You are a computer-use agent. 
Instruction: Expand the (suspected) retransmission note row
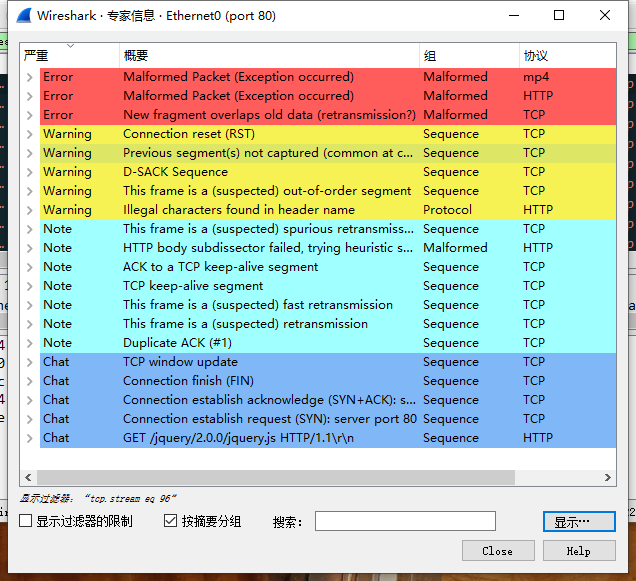pyautogui.click(x=30, y=324)
